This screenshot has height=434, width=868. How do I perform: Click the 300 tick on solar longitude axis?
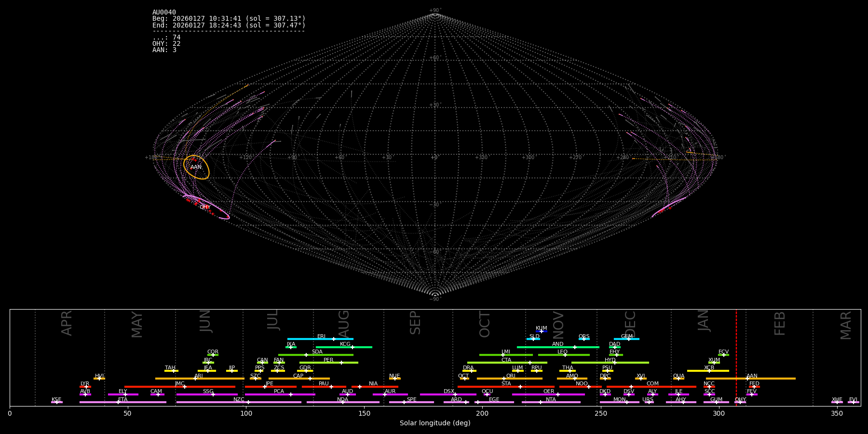[x=719, y=414]
